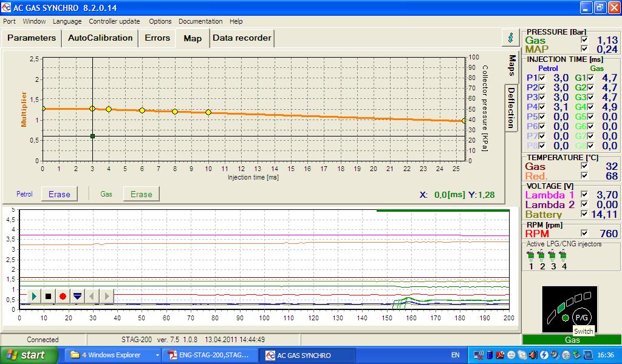Open the Help menu
Image resolution: width=622 pixels, height=364 pixels.
point(236,21)
